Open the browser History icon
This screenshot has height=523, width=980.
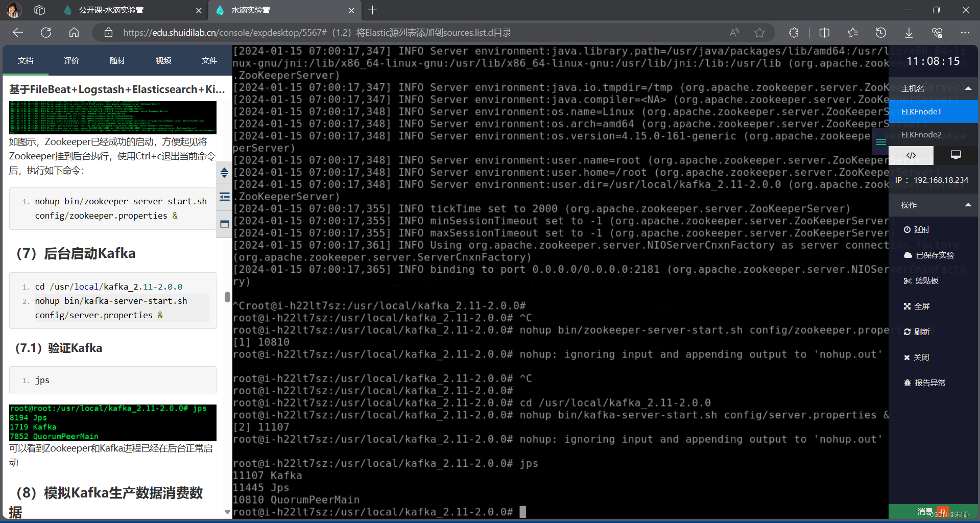(881, 33)
